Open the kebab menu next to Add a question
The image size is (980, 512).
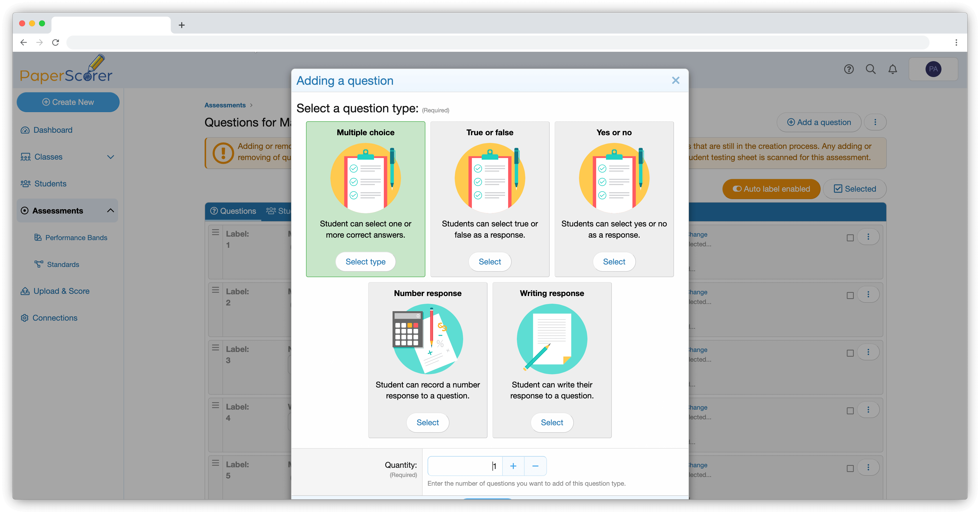[x=875, y=122]
